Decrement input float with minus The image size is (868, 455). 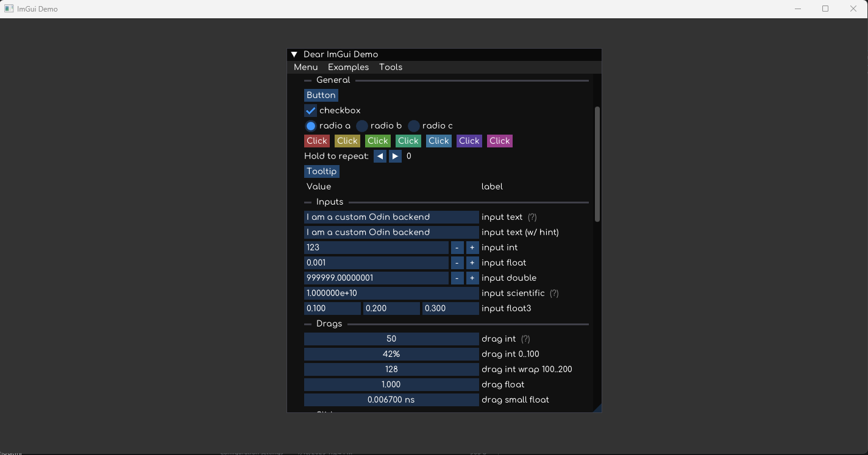[457, 263]
